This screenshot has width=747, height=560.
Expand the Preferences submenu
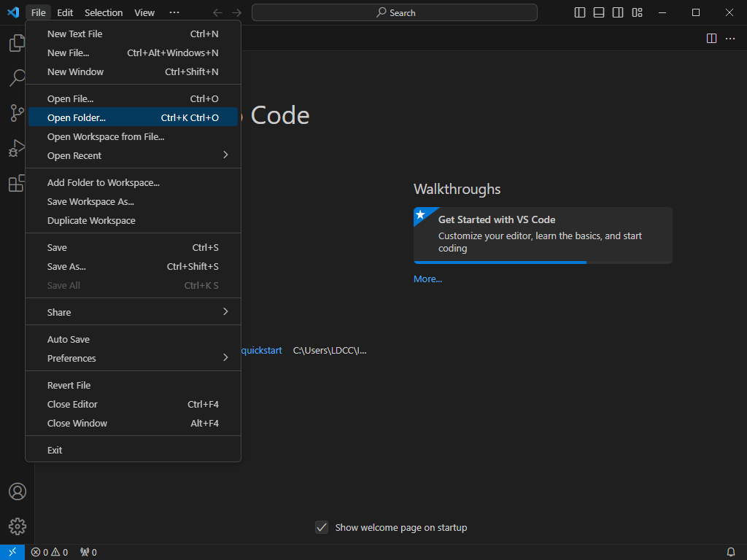click(x=133, y=358)
